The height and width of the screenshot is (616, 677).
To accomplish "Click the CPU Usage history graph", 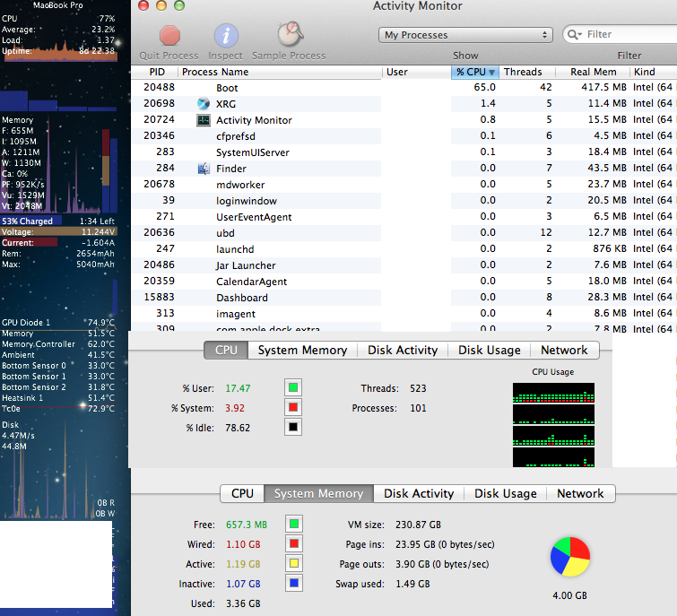I will pos(553,425).
